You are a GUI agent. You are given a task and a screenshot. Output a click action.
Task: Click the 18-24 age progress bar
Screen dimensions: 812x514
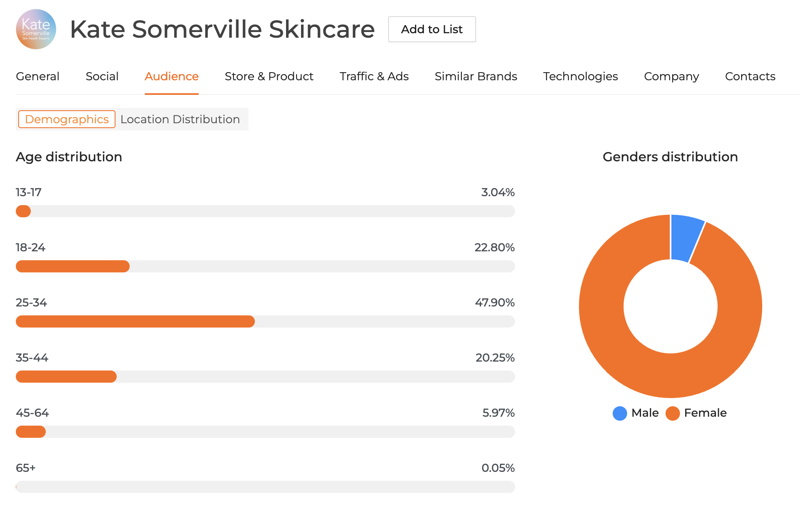[72, 266]
